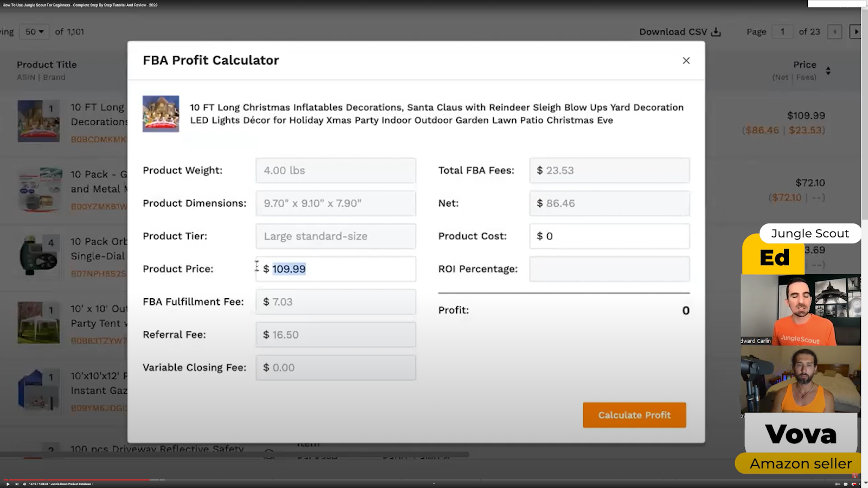Click the 10' x 10' Party Tent row thumbnail
The height and width of the screenshot is (488, 868).
coord(39,323)
